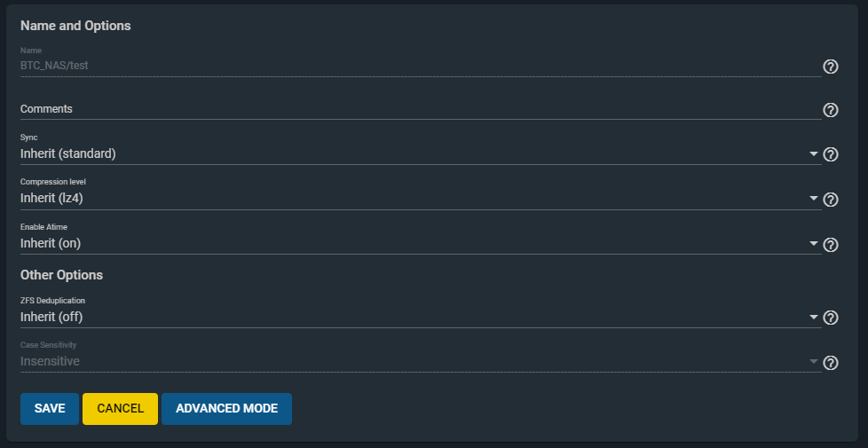Click help icon for Comments field

coord(831,110)
